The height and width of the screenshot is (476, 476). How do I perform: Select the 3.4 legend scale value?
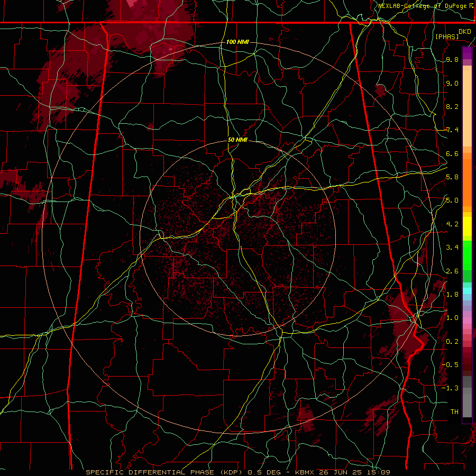(452, 248)
